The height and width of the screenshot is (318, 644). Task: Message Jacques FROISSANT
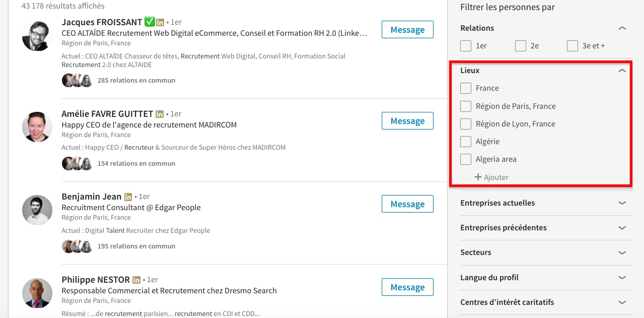click(407, 30)
